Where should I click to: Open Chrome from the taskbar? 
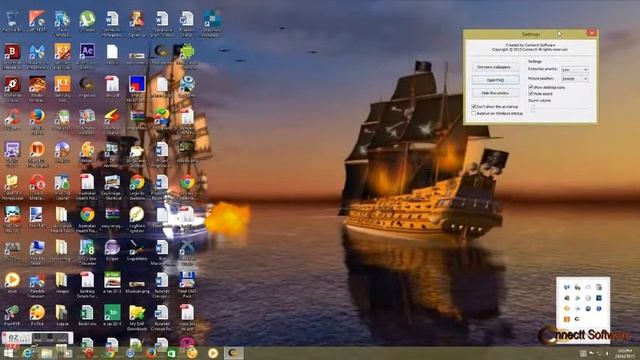tap(109, 353)
